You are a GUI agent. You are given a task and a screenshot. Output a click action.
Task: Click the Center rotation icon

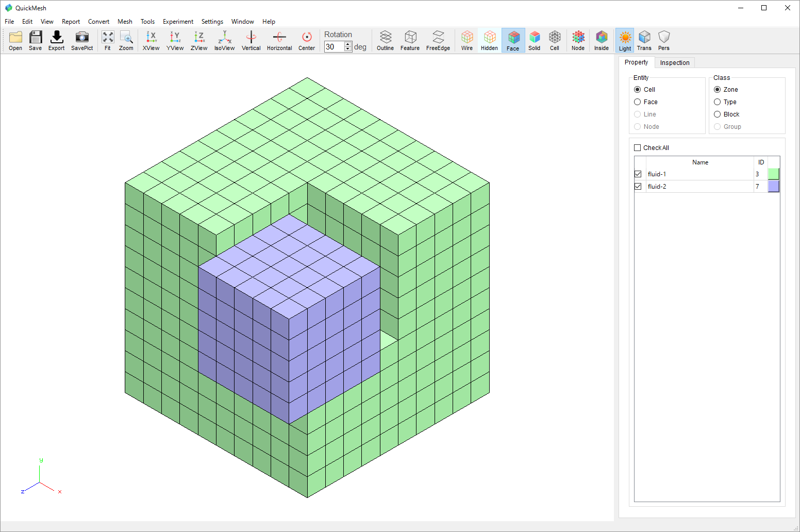(307, 40)
